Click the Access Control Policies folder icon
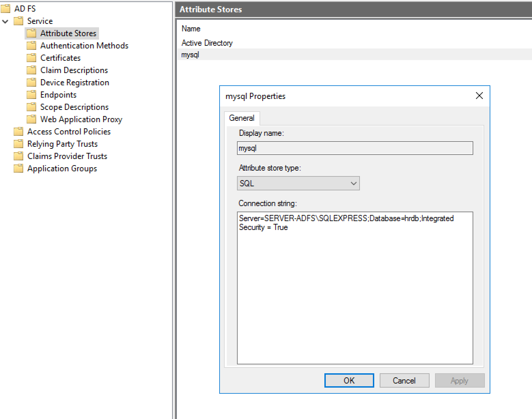Screen dimensions: 532x419 coord(18,132)
